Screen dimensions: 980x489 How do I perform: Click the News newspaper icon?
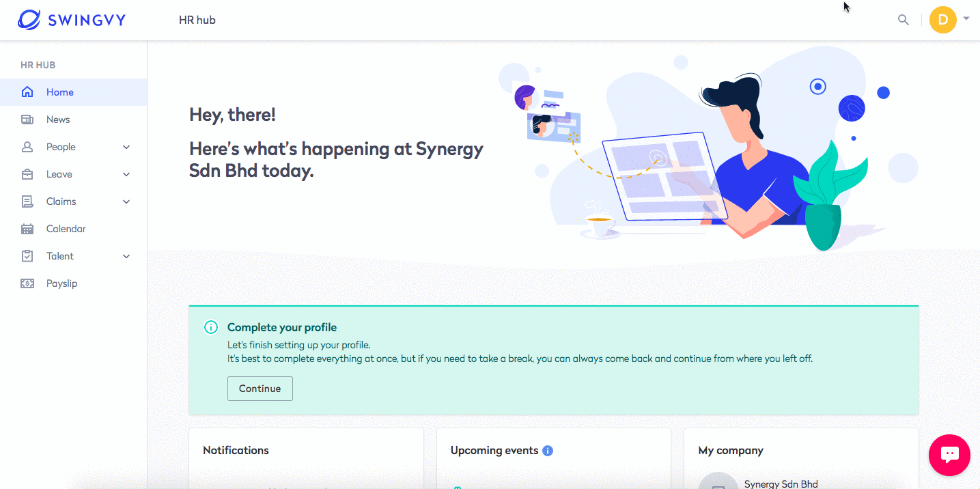27,120
